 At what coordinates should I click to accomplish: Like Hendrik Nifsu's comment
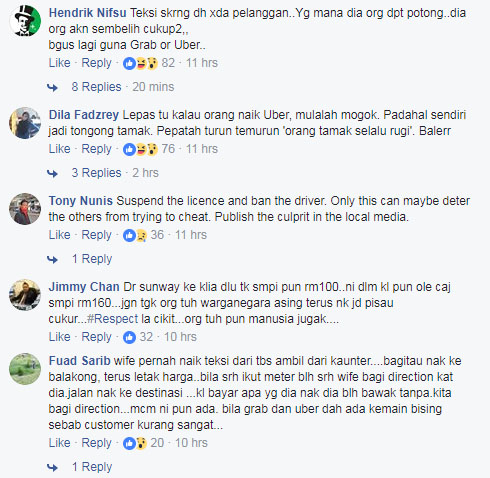pyautogui.click(x=60, y=63)
